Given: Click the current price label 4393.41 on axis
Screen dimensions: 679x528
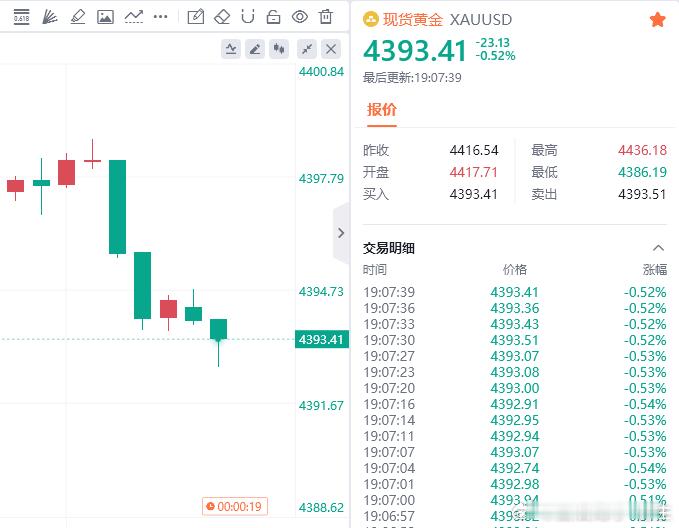Looking at the screenshot, I should point(321,339).
